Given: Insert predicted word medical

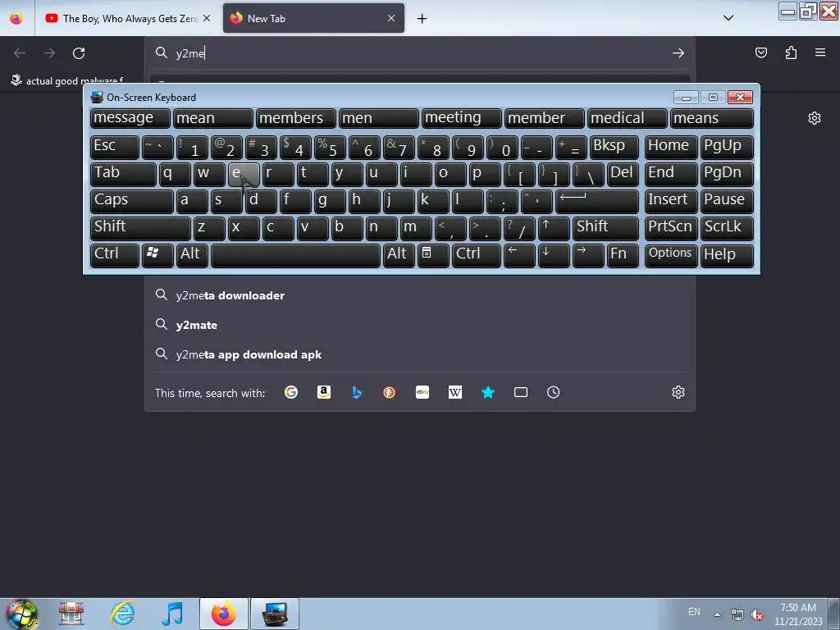Looking at the screenshot, I should pos(628,118).
